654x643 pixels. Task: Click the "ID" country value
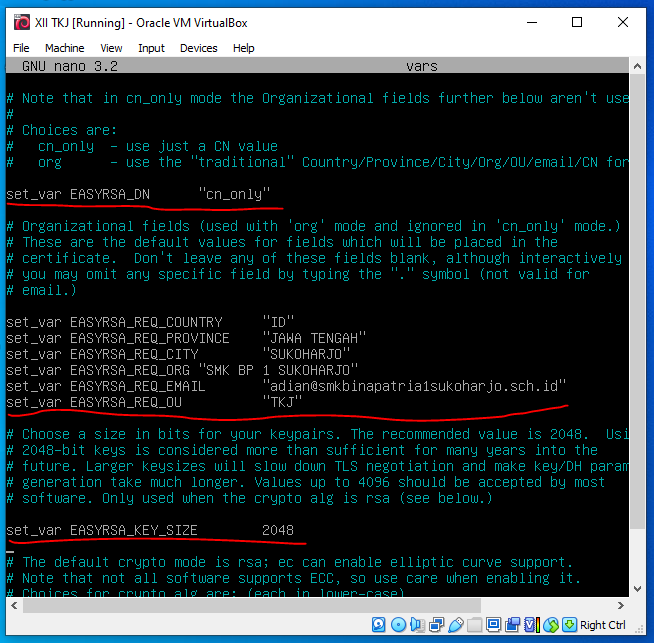(x=278, y=322)
